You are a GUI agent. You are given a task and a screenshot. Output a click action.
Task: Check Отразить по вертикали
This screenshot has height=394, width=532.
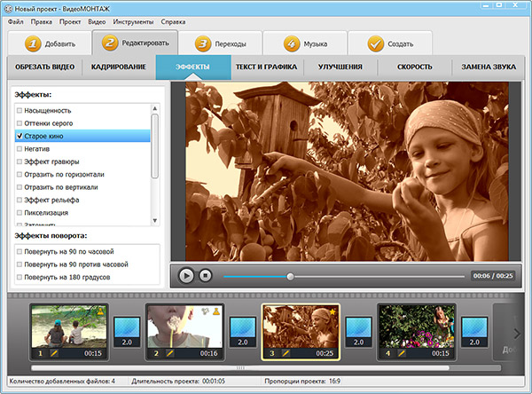point(20,187)
